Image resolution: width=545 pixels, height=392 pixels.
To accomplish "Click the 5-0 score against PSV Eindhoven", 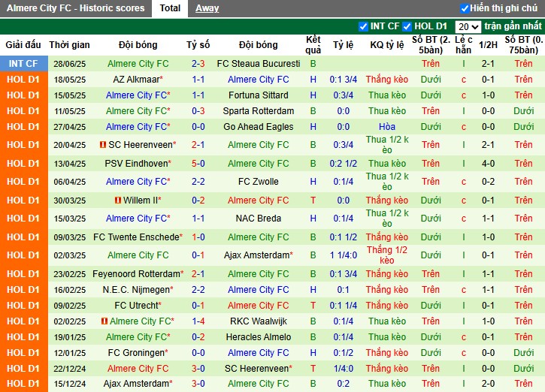I will click(x=198, y=164).
